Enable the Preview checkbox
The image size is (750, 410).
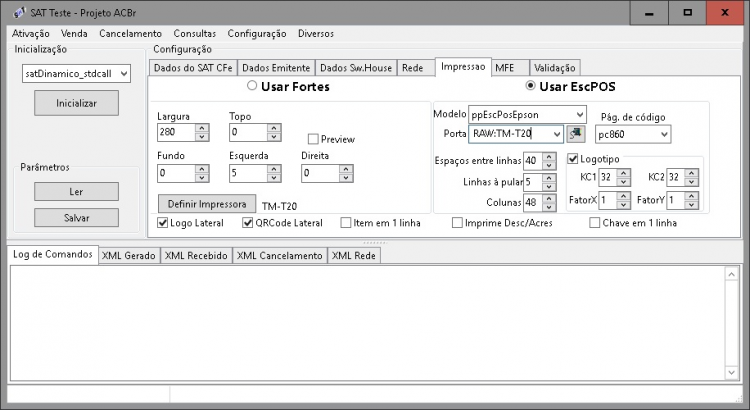(313, 139)
